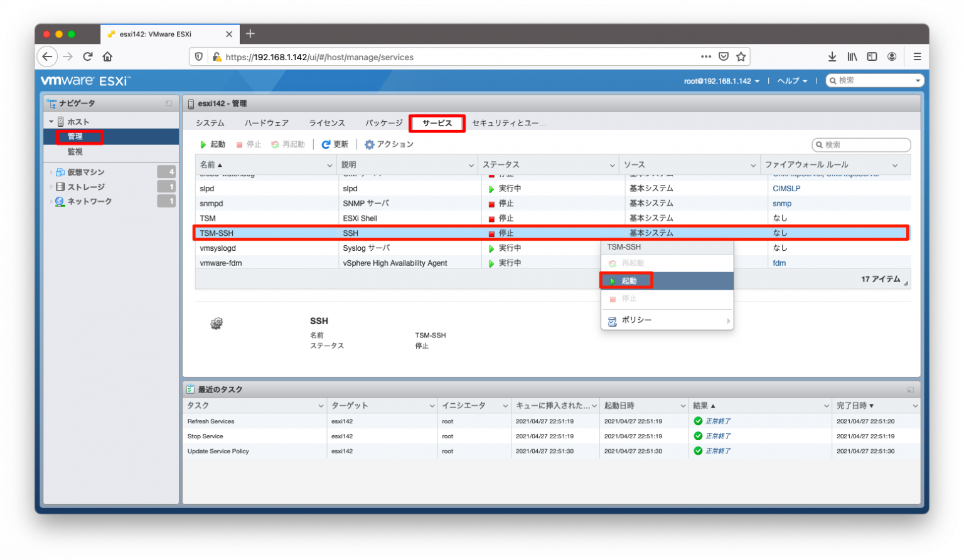
Task: Open the CIMSLP firewall rule link
Action: 786,188
